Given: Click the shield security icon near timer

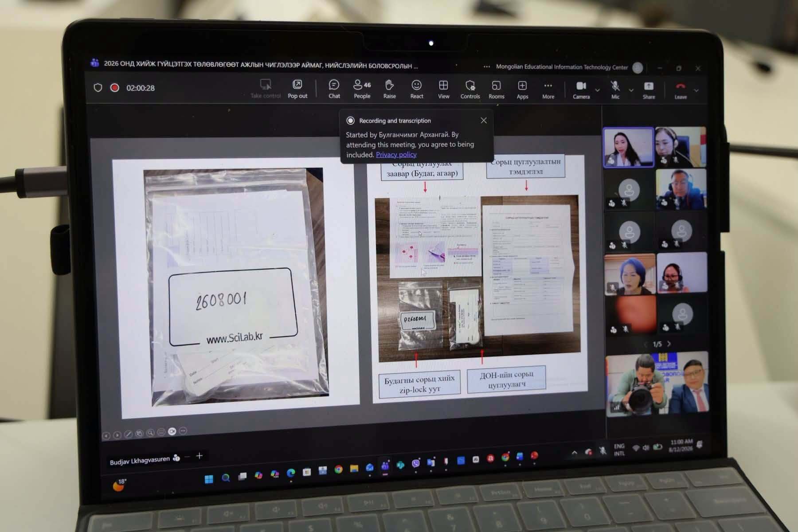Looking at the screenshot, I should [x=98, y=87].
